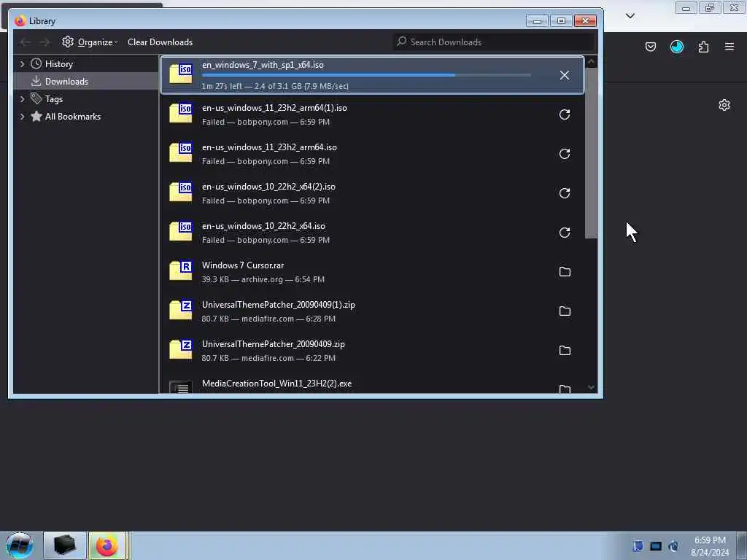Select All Bookmarks in the sidebar

tap(72, 117)
